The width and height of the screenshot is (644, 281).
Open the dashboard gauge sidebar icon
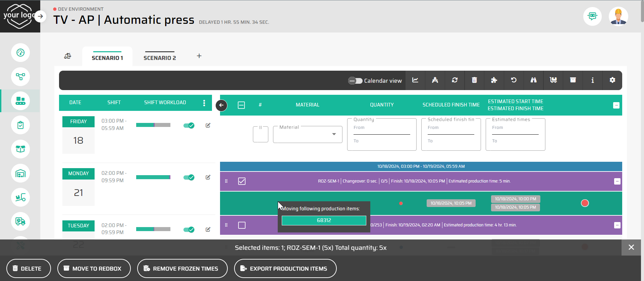(x=20, y=53)
